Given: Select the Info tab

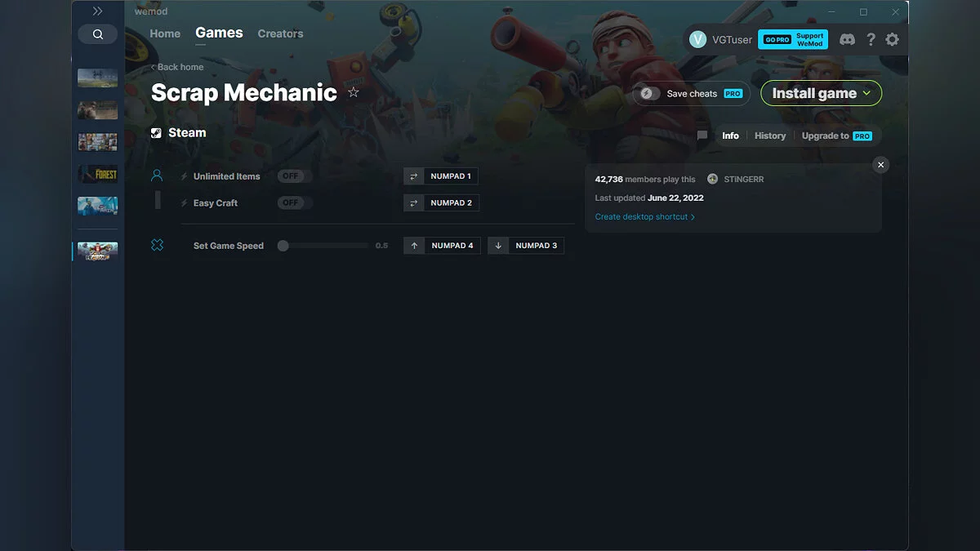Looking at the screenshot, I should click(x=730, y=136).
